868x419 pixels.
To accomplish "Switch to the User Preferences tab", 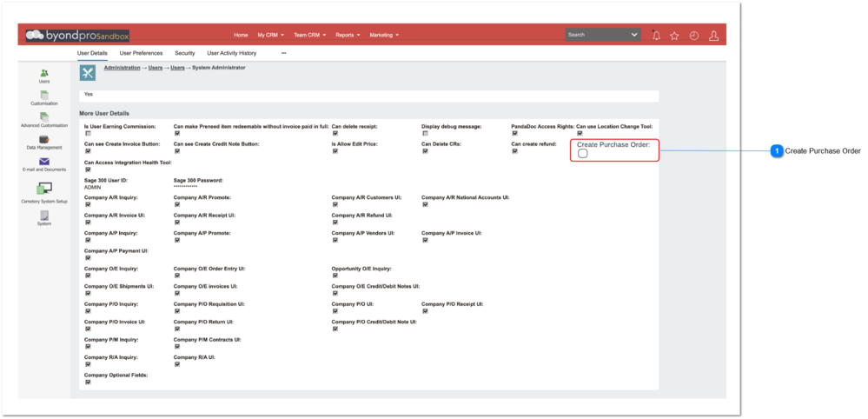I will tap(141, 53).
